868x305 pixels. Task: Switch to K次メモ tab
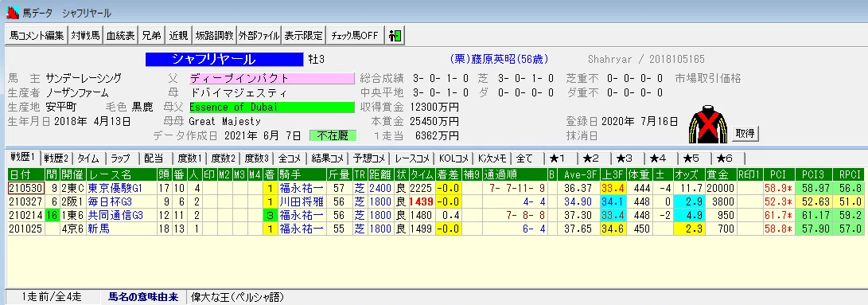492,158
